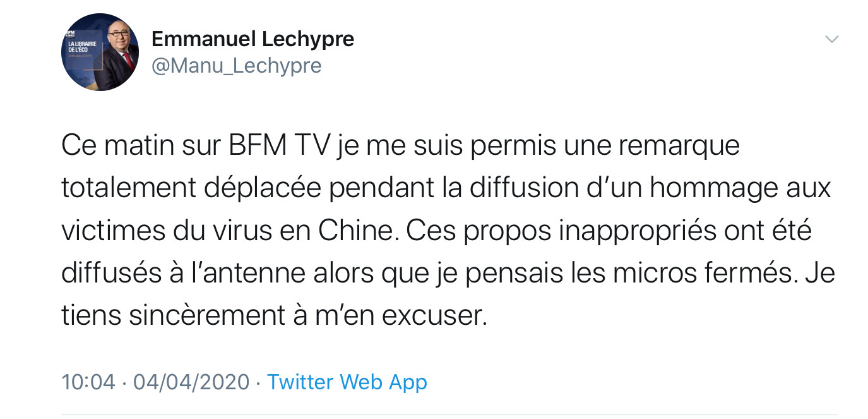Click the word "sincèrement" in the tweet
The width and height of the screenshot is (868, 419).
pos(208,315)
